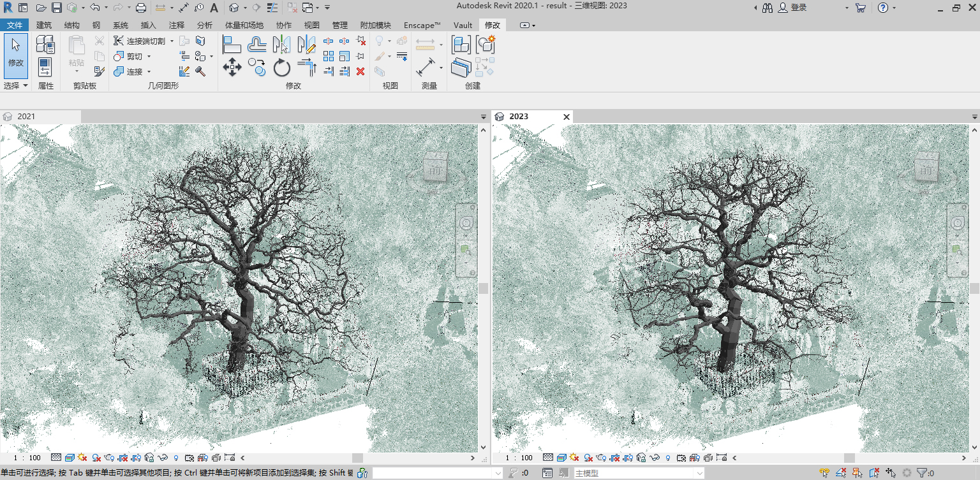Open the 文件 file menu

point(14,25)
